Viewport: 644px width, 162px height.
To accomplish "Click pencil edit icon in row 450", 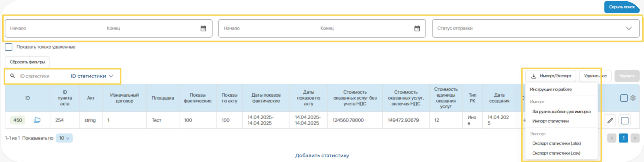I will (x=610, y=121).
